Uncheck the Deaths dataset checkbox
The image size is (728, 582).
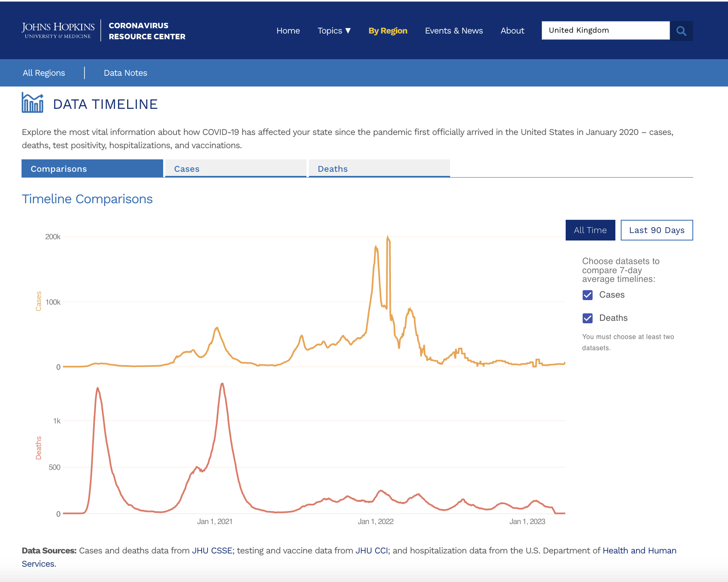[588, 318]
